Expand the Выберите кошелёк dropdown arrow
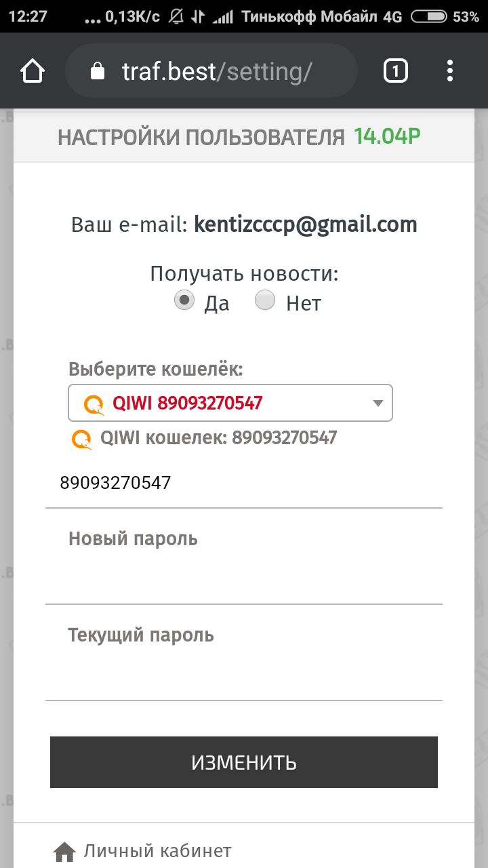Screen dimensions: 488x868 coord(378,403)
